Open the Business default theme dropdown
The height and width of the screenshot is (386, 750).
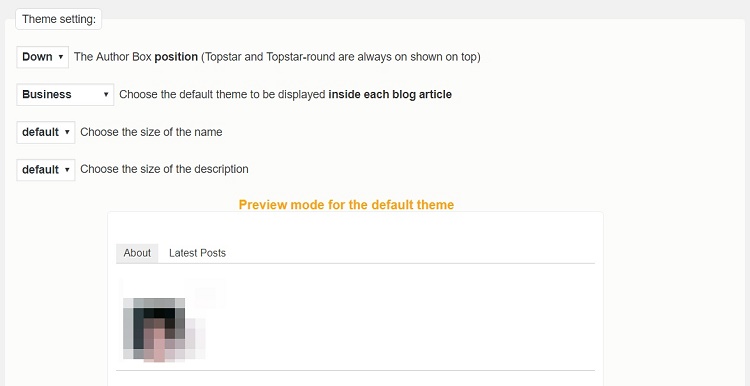point(65,94)
